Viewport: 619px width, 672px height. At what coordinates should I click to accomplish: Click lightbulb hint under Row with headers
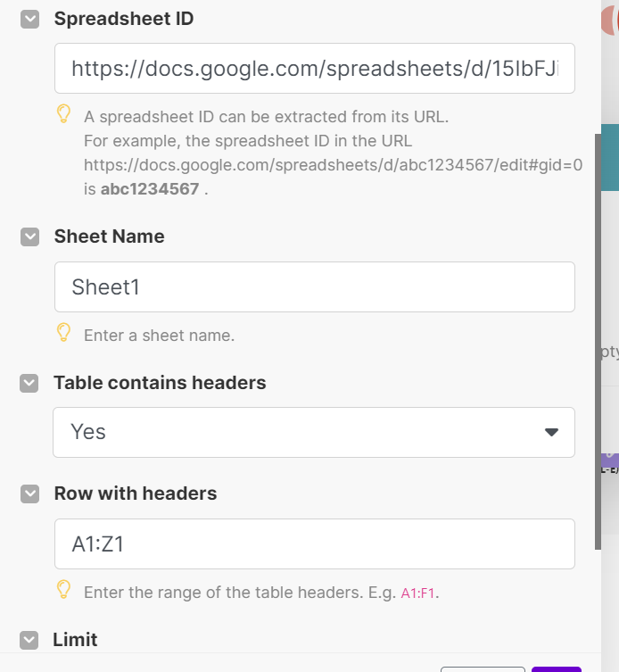tap(63, 589)
